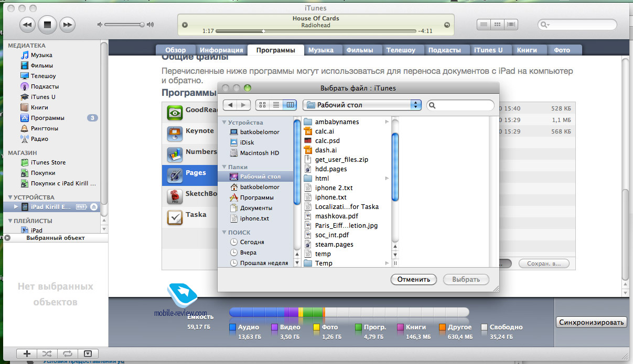Switch file dialog to icon view
The width and height of the screenshot is (633, 364).
point(263,105)
